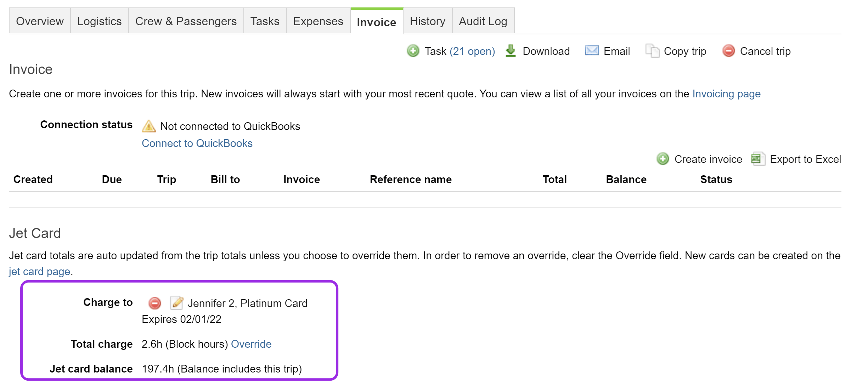Click the green plus Task icon
Viewport: 868px width, 381px height.
413,51
